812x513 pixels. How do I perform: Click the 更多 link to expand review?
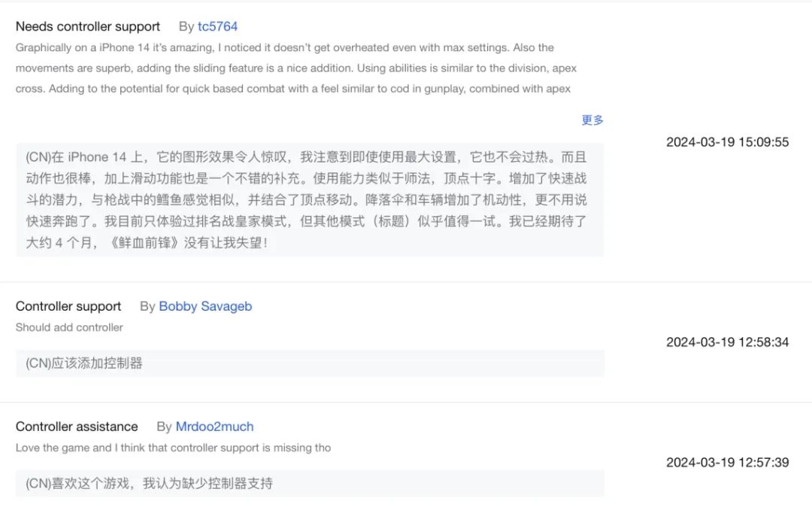tap(592, 120)
